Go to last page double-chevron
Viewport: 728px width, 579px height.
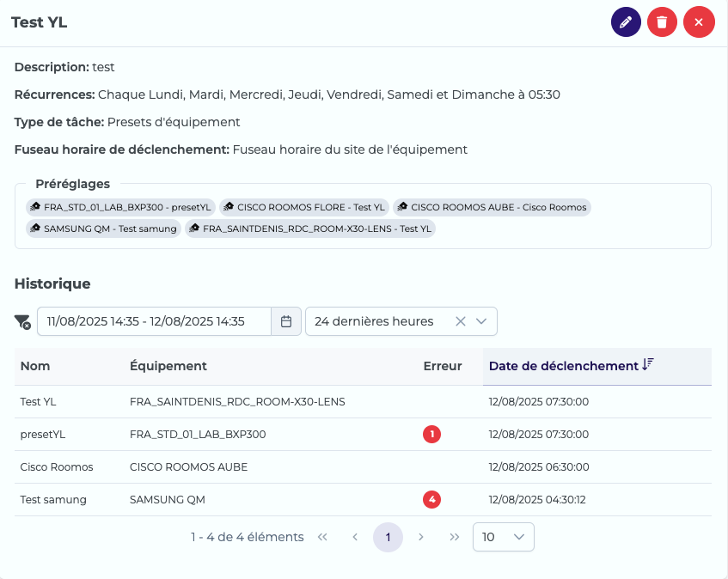point(454,537)
